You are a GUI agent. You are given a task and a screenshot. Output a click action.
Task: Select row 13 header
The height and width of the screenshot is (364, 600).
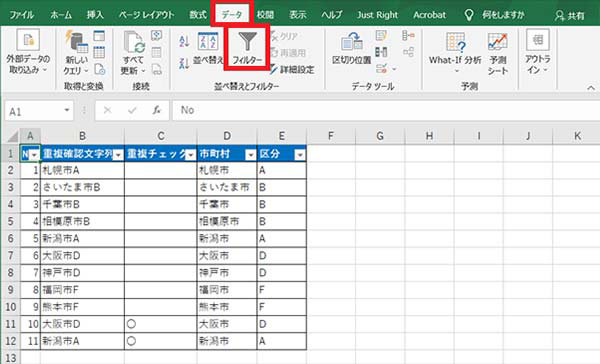[x=10, y=358]
